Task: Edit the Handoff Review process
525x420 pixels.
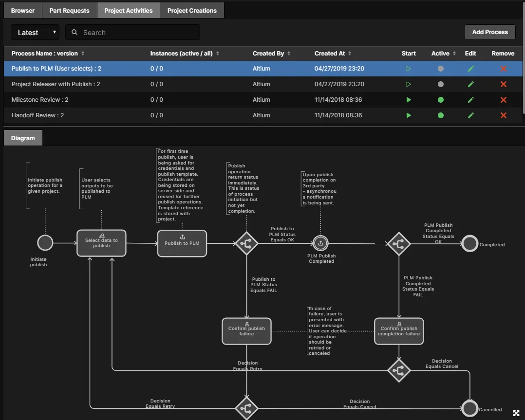Action: click(x=471, y=115)
